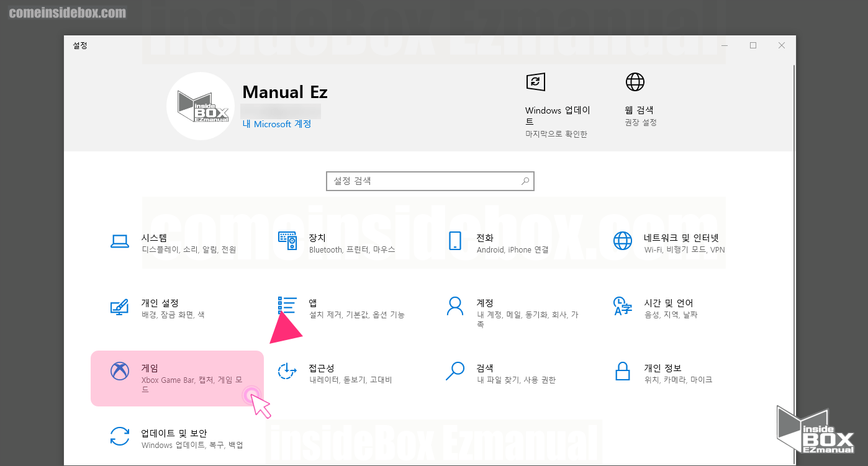
Task: Open the Accounts person icon
Action: 455,306
